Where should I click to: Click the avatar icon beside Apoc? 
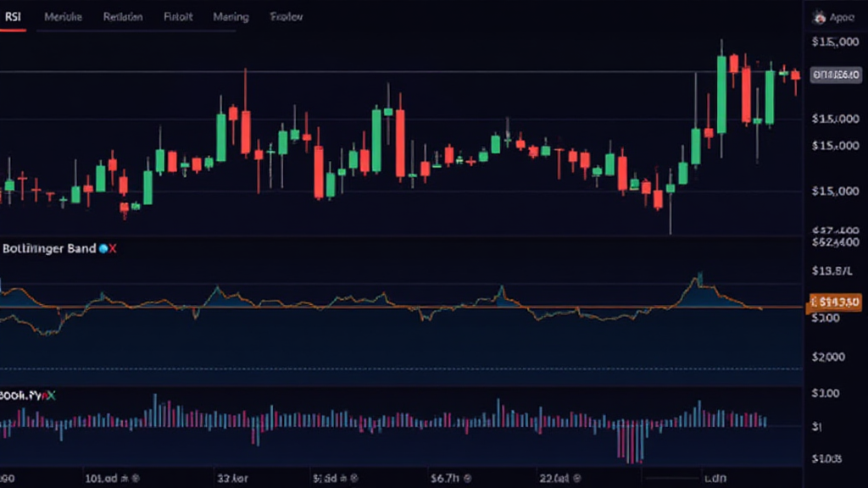pyautogui.click(x=819, y=17)
